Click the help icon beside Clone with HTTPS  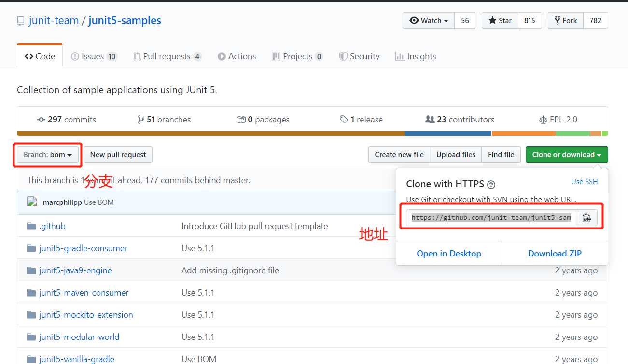point(491,184)
